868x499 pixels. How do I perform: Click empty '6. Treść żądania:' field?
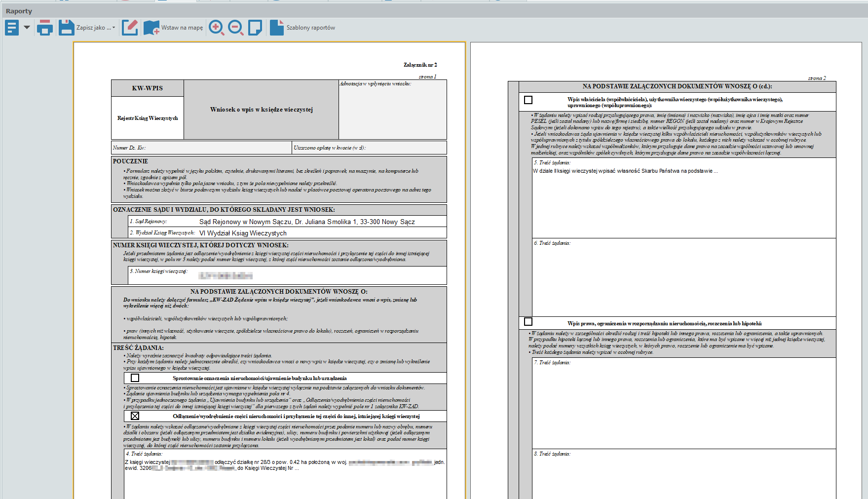point(684,277)
